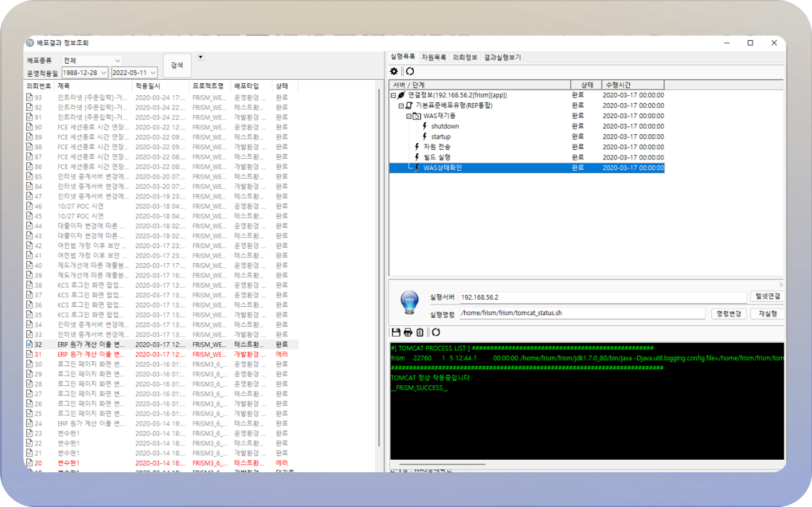Click 에러 status of request 31
Screen dimensions: 812x507
tap(281, 354)
